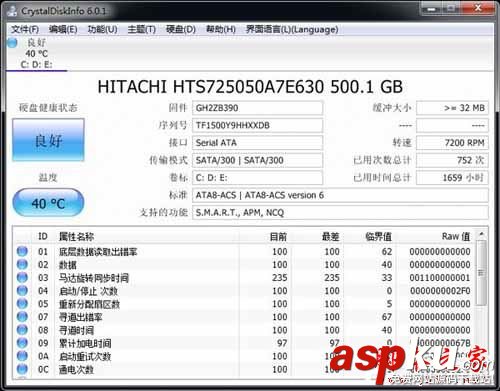Select the 马达旋转同步时间 row

point(245,277)
